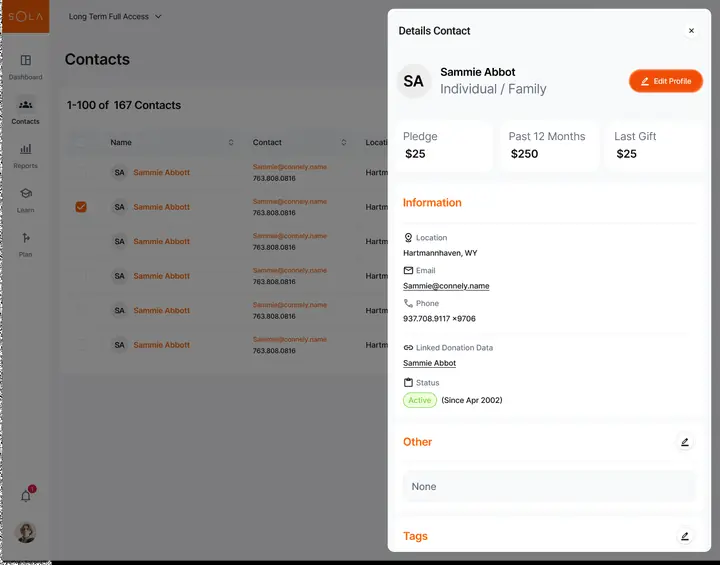Edit the Other section with pencil icon
This screenshot has height=565, width=720.
point(685,442)
